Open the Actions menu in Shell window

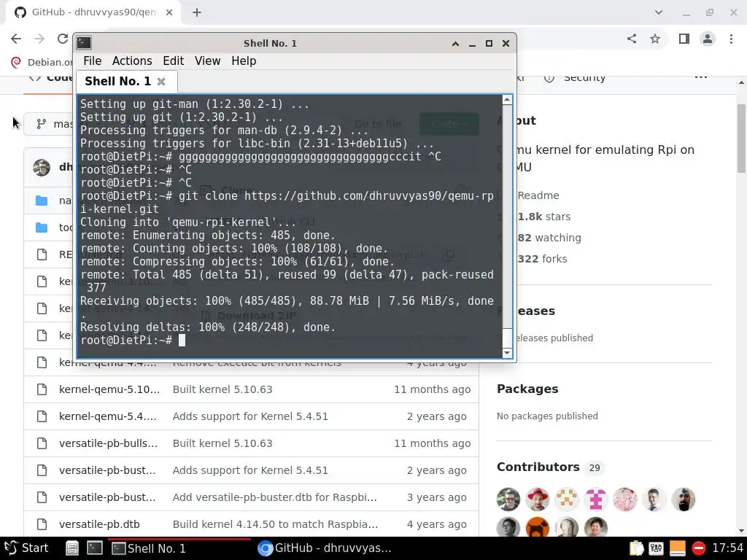click(132, 61)
